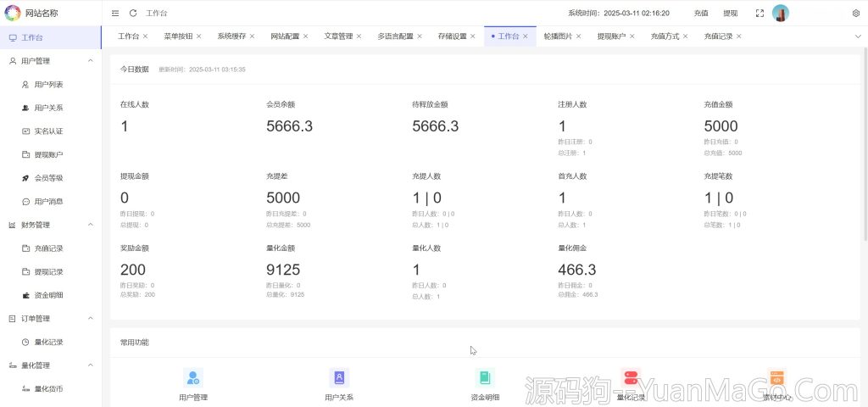This screenshot has width=868, height=407.
Task: Close the 存储设置 tab
Action: point(473,36)
